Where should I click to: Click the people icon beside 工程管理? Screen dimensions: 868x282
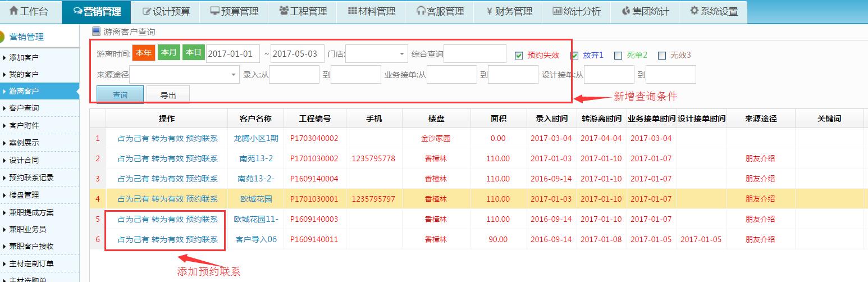click(x=284, y=11)
